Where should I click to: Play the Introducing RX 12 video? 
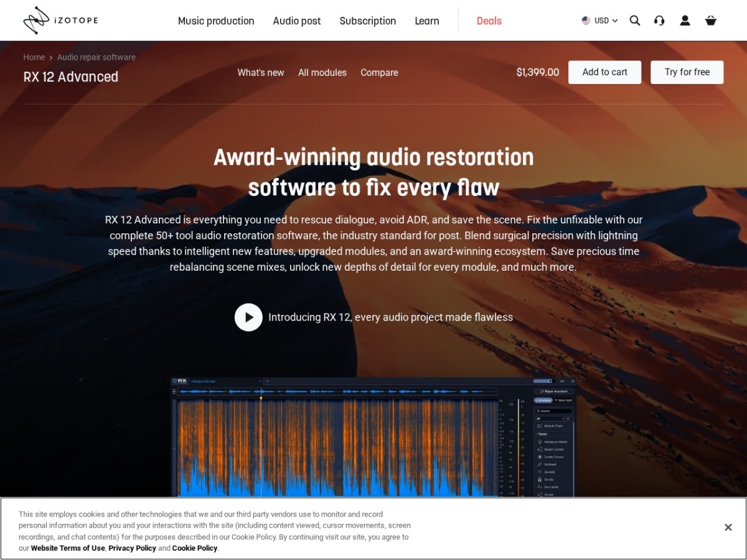[x=248, y=317]
